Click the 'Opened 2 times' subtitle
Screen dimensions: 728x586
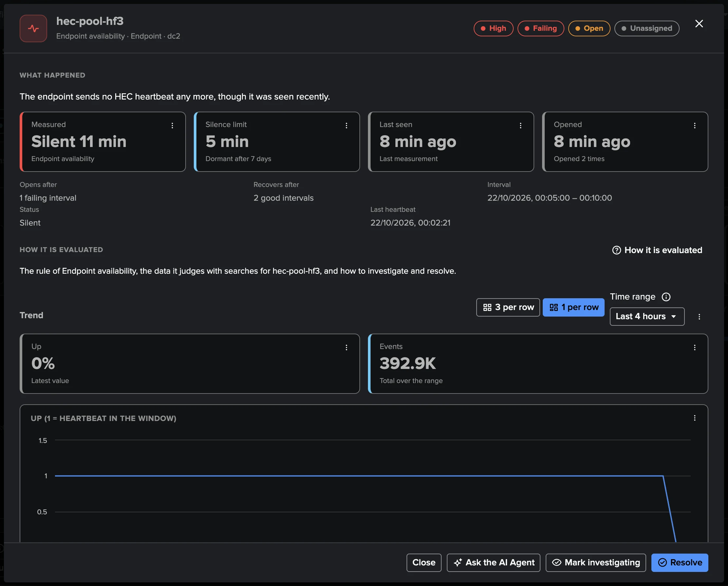(x=579, y=159)
